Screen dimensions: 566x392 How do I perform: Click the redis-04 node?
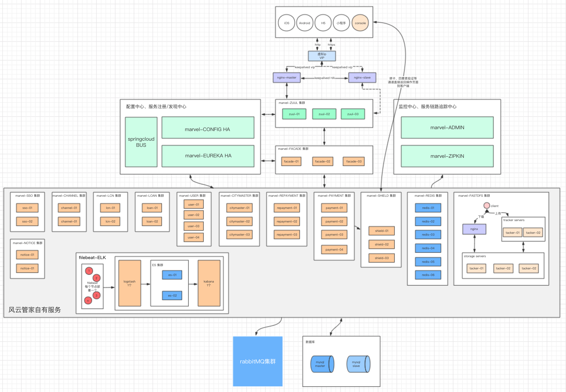coord(428,248)
